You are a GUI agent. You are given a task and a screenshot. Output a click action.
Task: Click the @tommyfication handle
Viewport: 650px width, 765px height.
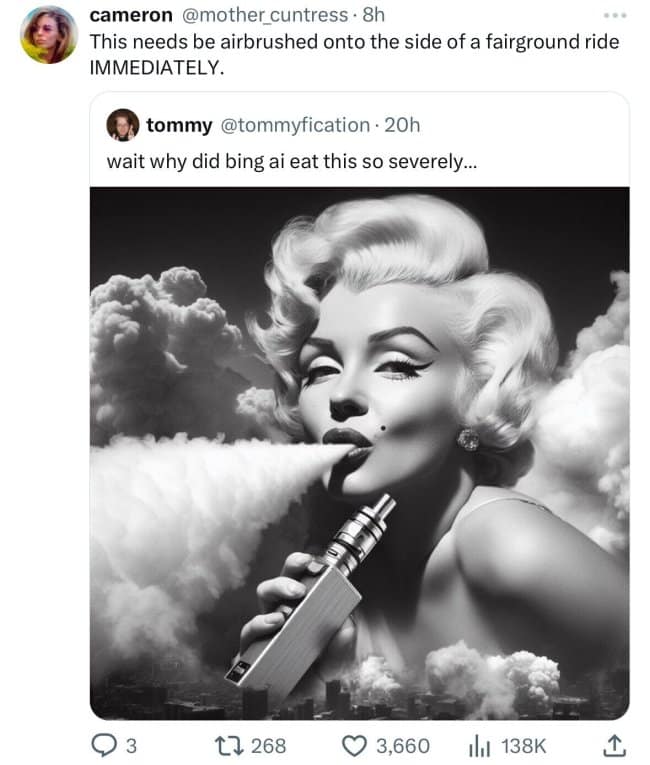293,125
